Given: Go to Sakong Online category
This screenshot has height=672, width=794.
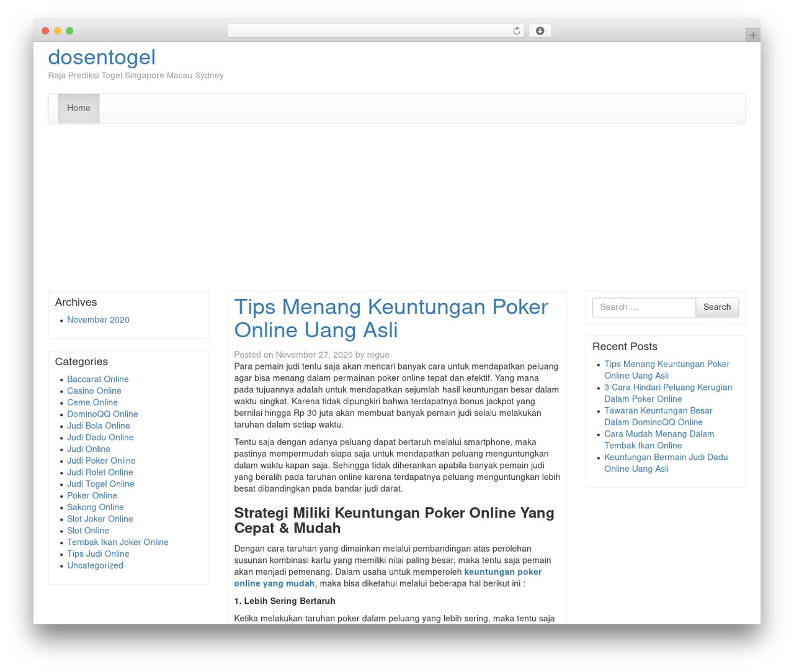Looking at the screenshot, I should (96, 508).
